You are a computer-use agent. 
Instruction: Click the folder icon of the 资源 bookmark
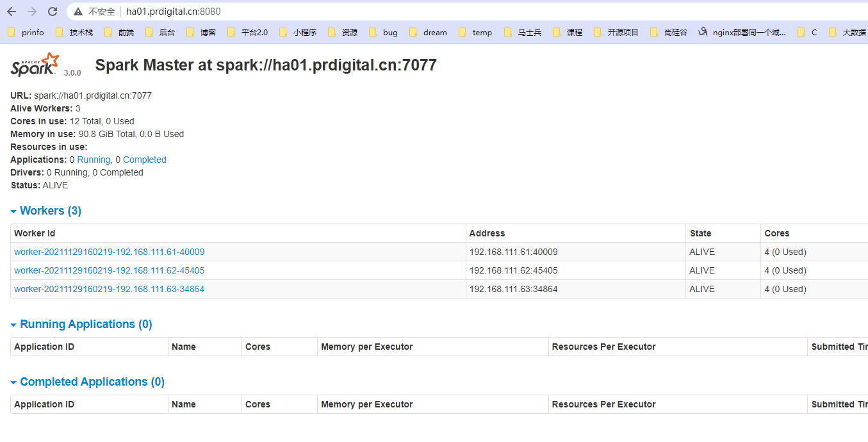pyautogui.click(x=332, y=32)
